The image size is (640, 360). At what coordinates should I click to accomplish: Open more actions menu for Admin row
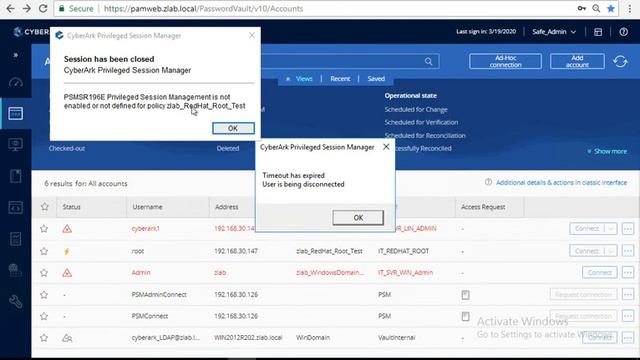tap(628, 273)
